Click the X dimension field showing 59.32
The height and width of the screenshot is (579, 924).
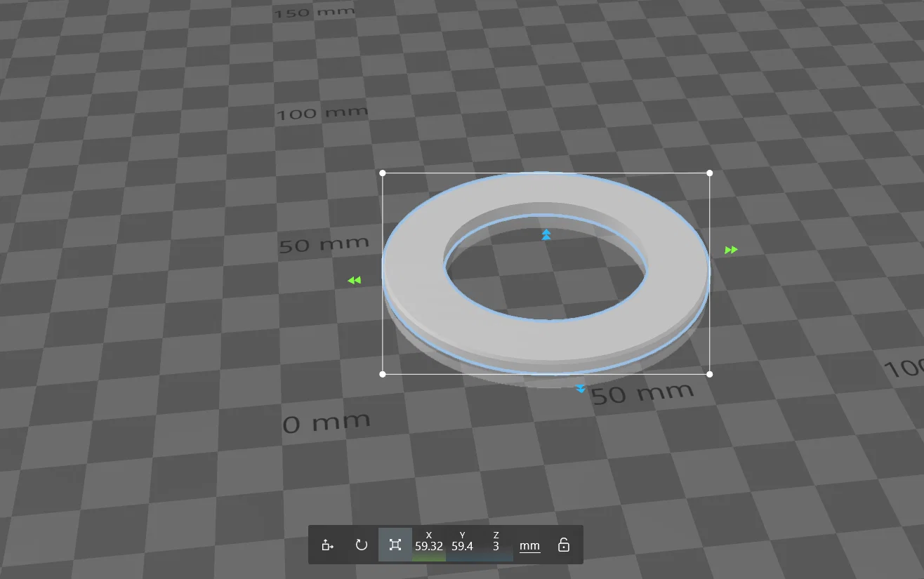(x=429, y=545)
